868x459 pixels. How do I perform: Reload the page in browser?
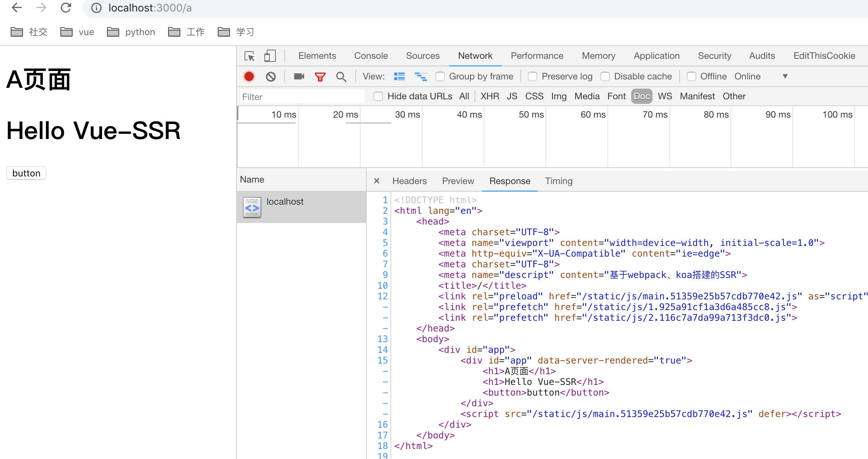(x=66, y=8)
